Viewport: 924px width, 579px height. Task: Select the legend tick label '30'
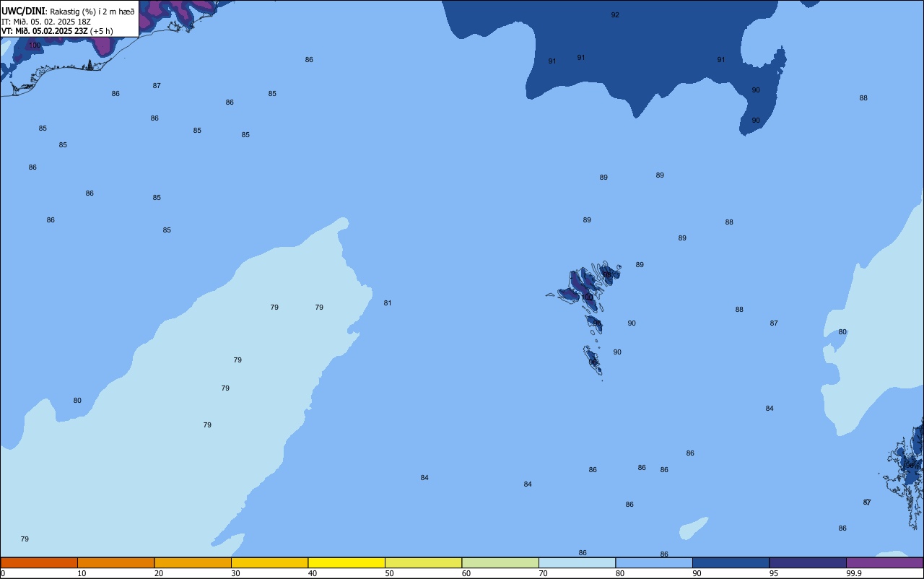236,573
